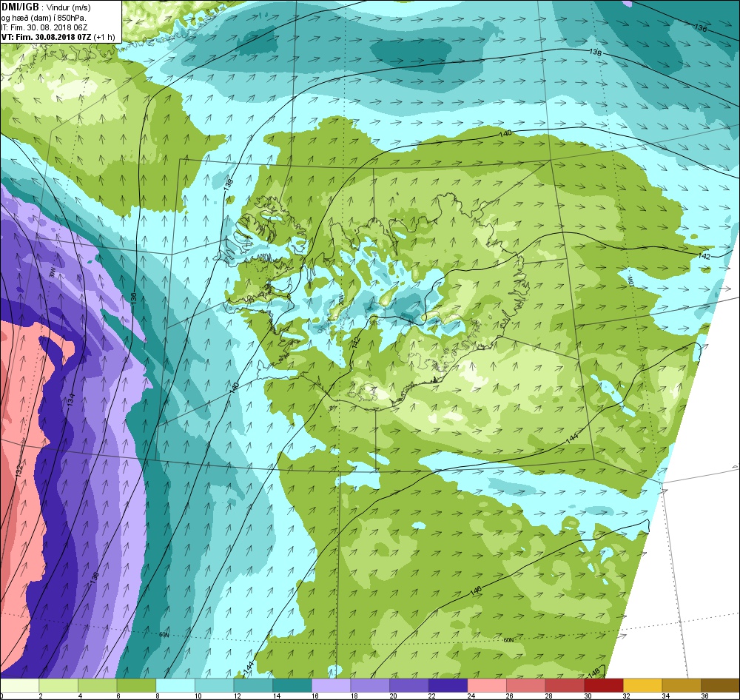Click '140' contour label west of Reykjanes

pos(234,388)
